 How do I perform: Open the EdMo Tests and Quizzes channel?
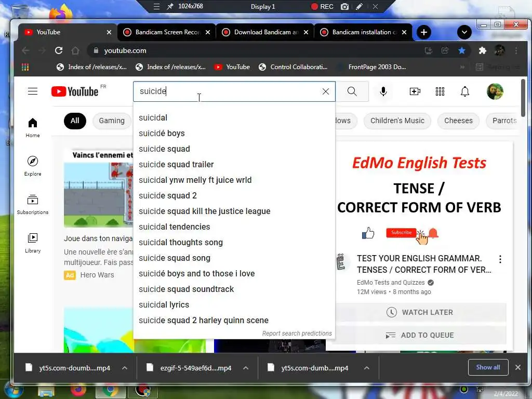pos(391,282)
